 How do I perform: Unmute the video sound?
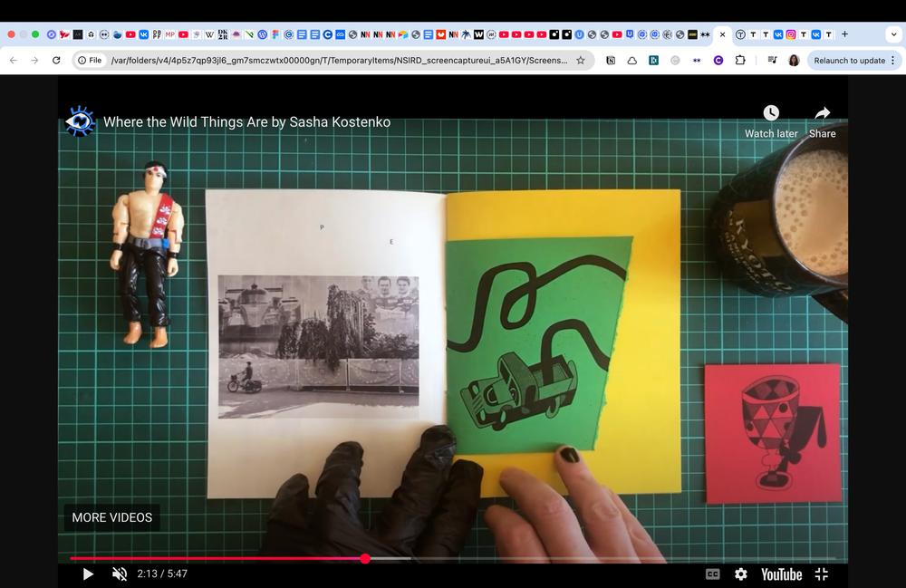click(x=119, y=574)
